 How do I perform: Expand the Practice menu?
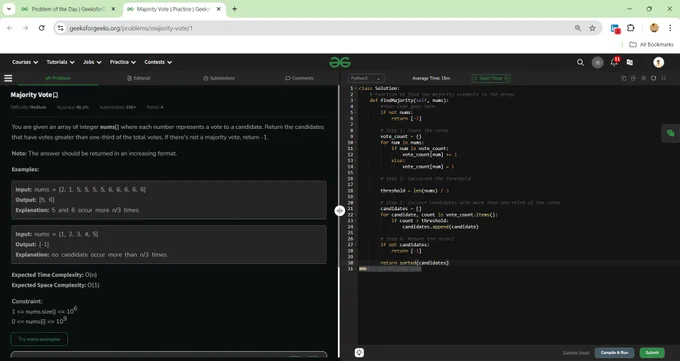123,62
